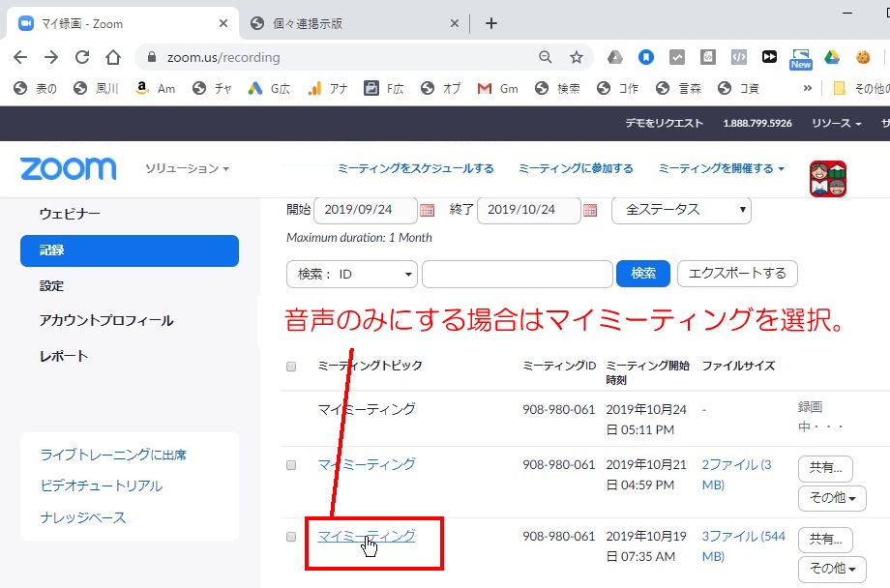Screen dimensions: 890x588
Task: Click the 終了 date field 2019/10/24
Action: [529, 210]
